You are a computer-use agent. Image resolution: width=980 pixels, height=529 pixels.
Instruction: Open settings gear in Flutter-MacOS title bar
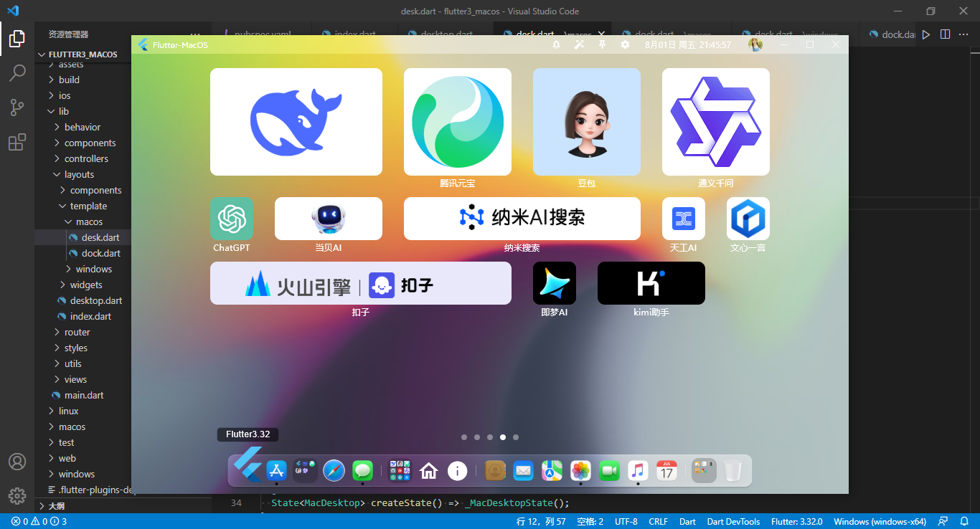(x=625, y=44)
